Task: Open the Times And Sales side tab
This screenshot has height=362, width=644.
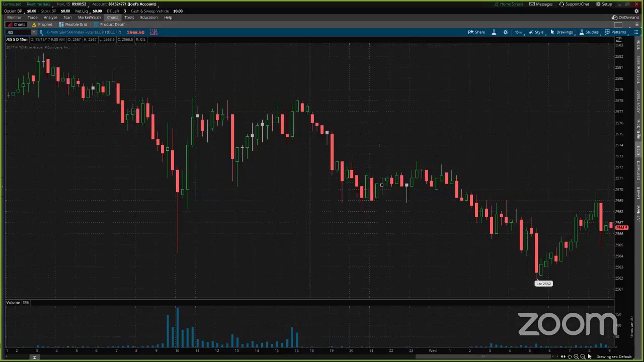Action: tap(639, 70)
